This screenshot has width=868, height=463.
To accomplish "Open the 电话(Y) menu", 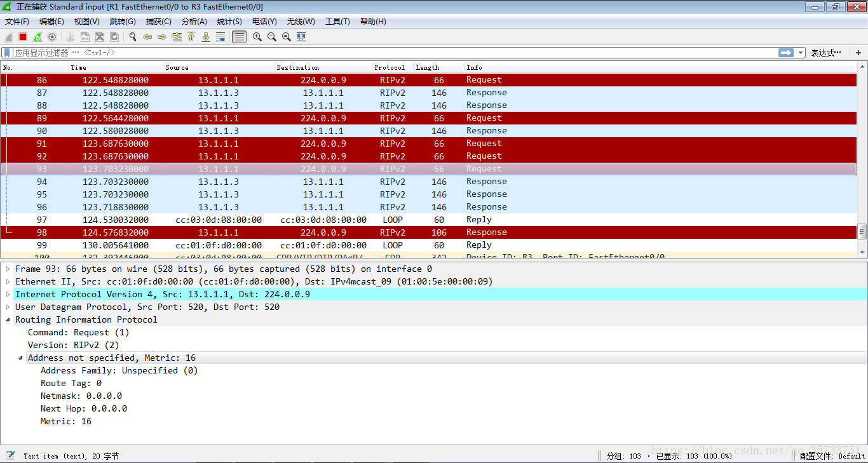I will pyautogui.click(x=265, y=22).
